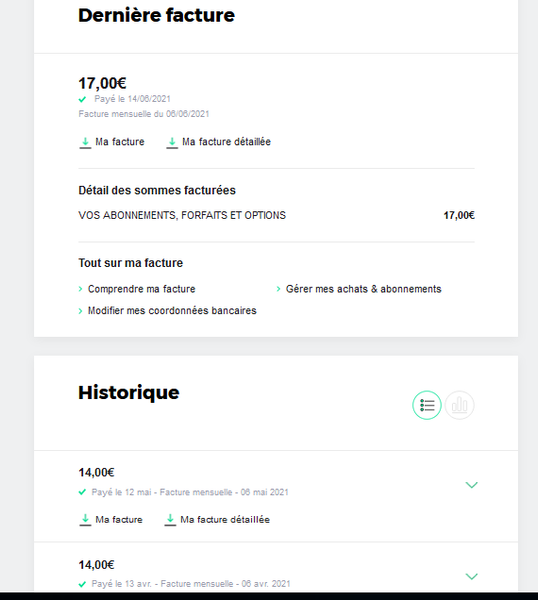Click the download icon beside the latest 'Ma facture'
The image size is (538, 600).
tap(85, 143)
